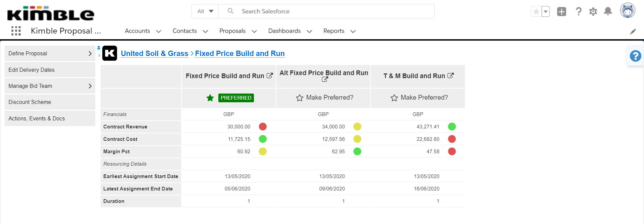Open the favorites list dropdown arrow
Image resolution: width=644 pixels, height=224 pixels.
[546, 12]
